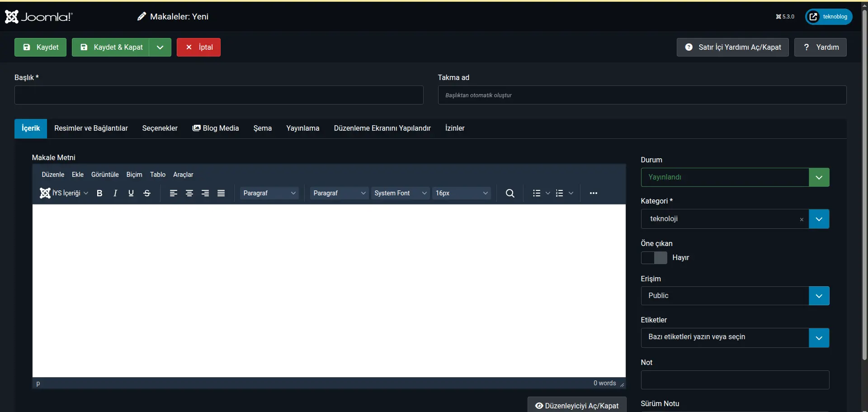Open the editor Görüntüle menu
The width and height of the screenshot is (868, 412).
(x=105, y=175)
